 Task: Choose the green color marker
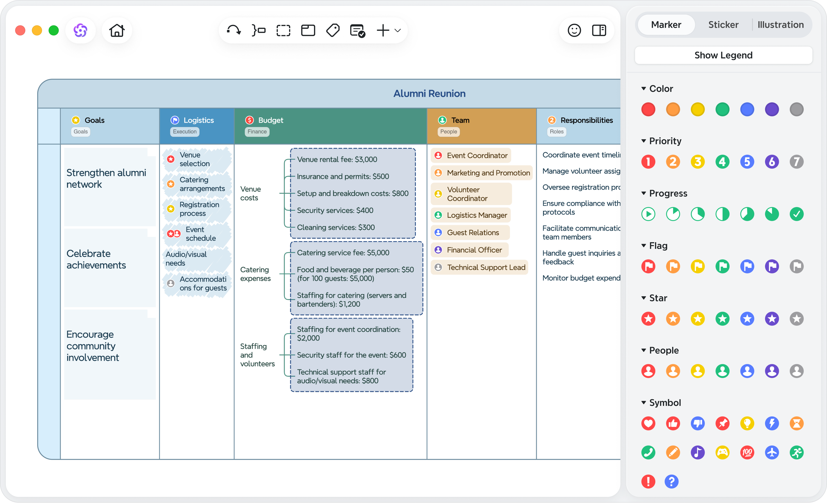pos(722,109)
